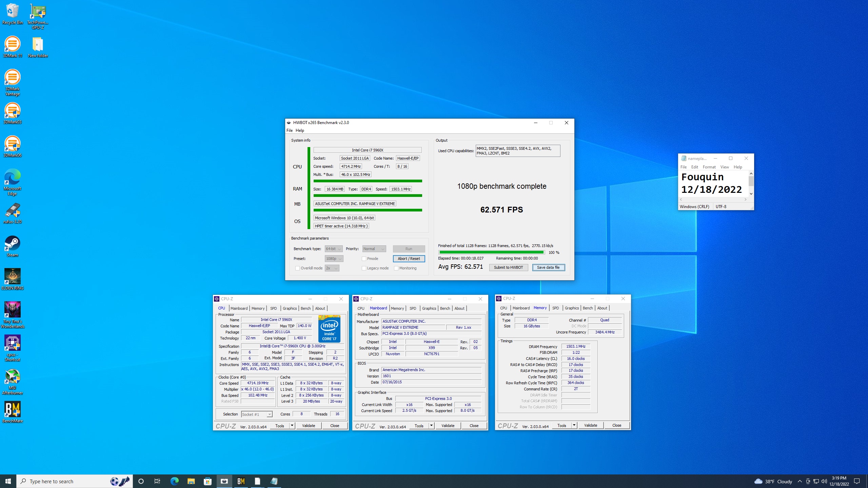
Task: Expand Tools arrow in CPU-Z CPU window
Action: (292, 426)
